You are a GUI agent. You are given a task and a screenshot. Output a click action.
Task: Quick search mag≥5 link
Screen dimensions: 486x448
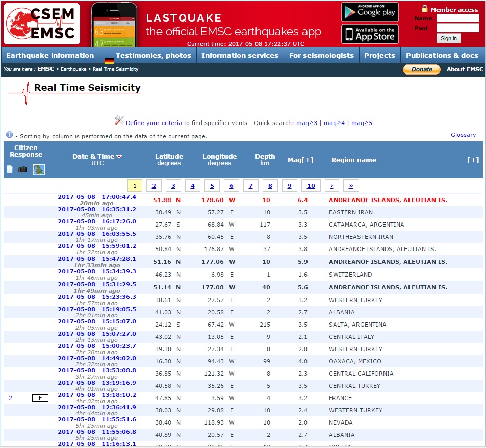(x=362, y=123)
